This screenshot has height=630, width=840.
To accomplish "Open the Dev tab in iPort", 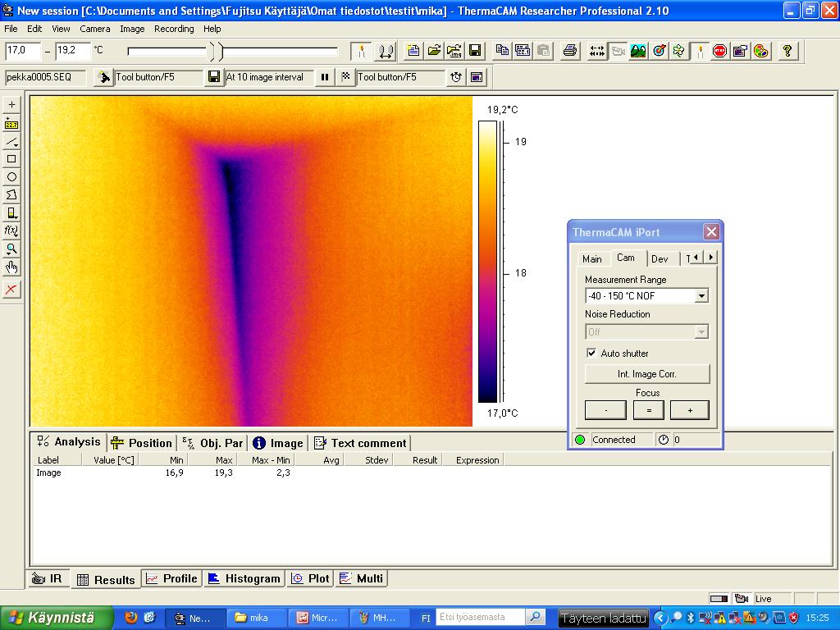I will click(660, 258).
